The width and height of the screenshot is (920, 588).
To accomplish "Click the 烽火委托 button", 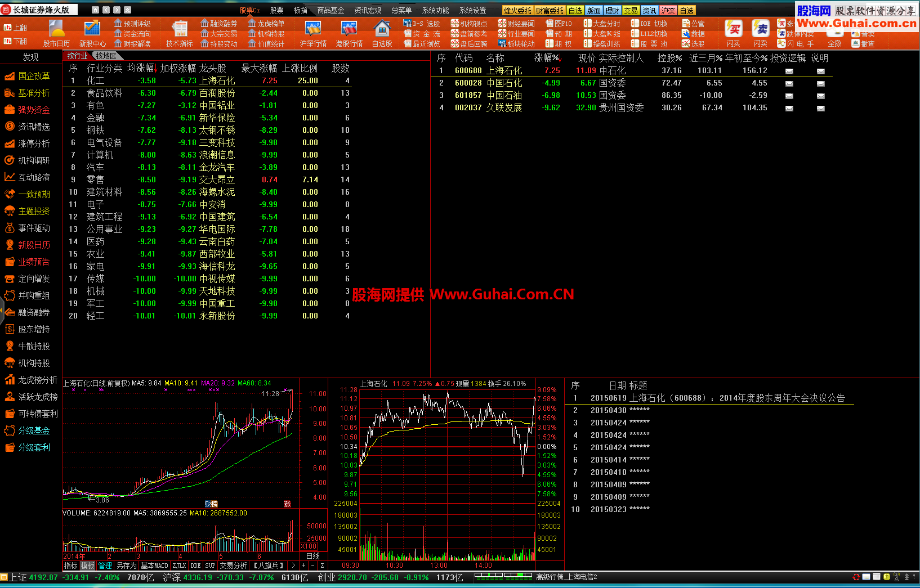I will point(517,11).
